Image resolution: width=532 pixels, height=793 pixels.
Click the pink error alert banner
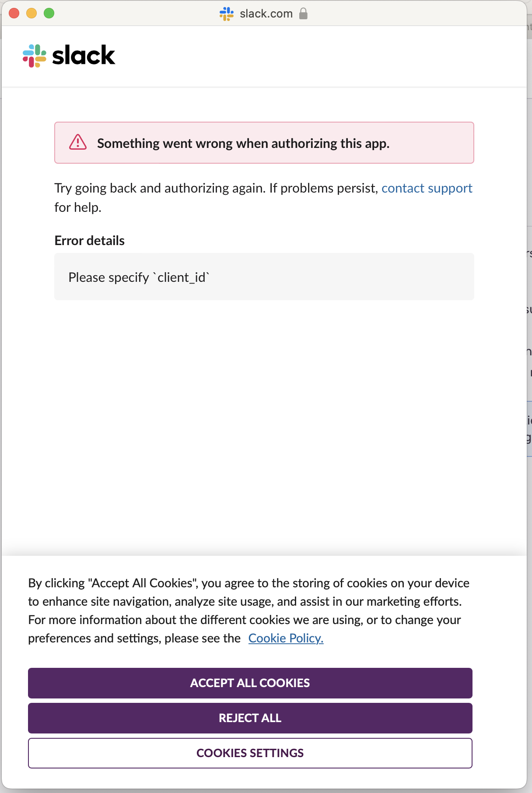coord(264,143)
